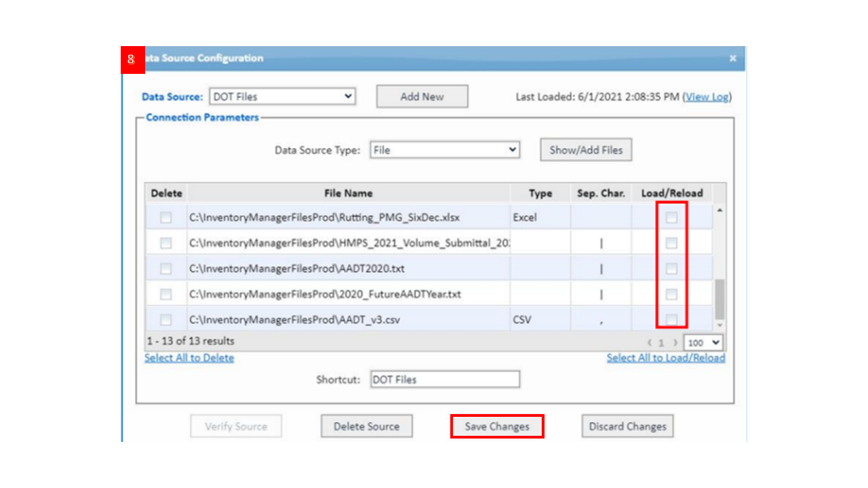Mark Delete checkbox for 2020_FutureAADTYear.txt
This screenshot has width=868, height=488.
pyautogui.click(x=165, y=294)
